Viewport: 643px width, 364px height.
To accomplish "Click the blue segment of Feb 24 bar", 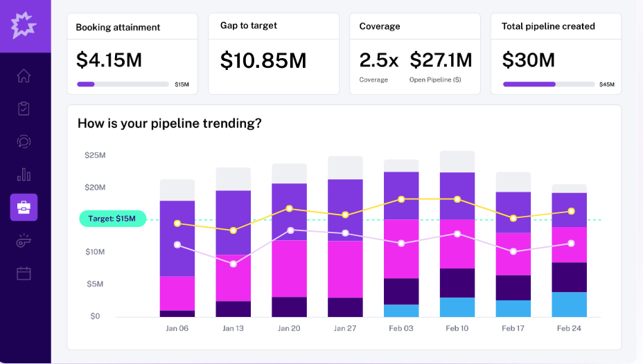I will click(569, 304).
